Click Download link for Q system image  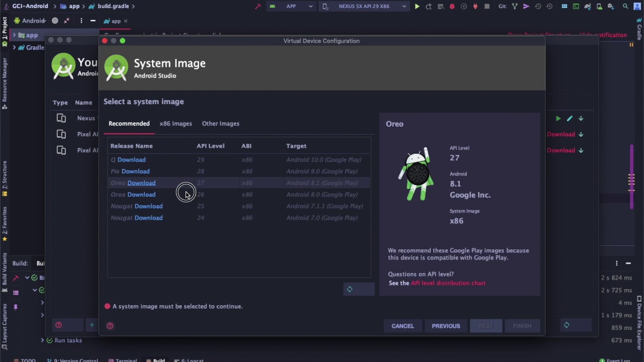click(131, 160)
